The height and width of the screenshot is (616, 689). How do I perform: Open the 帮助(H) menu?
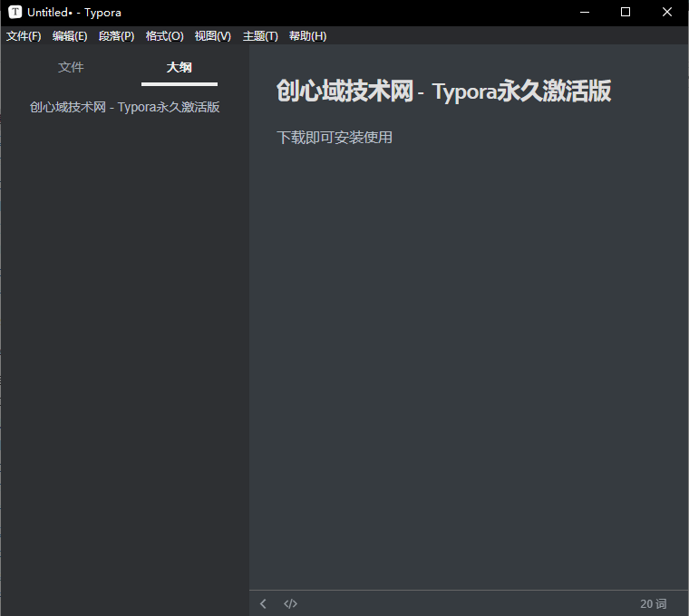point(307,36)
